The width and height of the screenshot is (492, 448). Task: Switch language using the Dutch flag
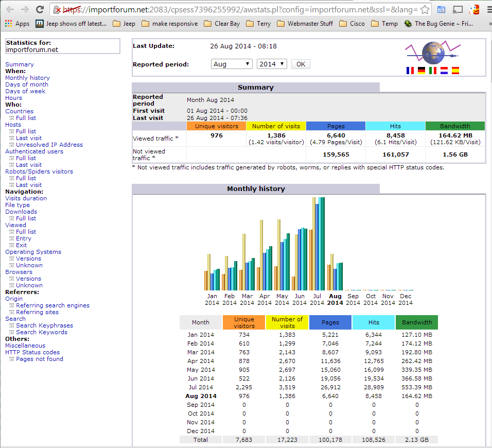(444, 71)
